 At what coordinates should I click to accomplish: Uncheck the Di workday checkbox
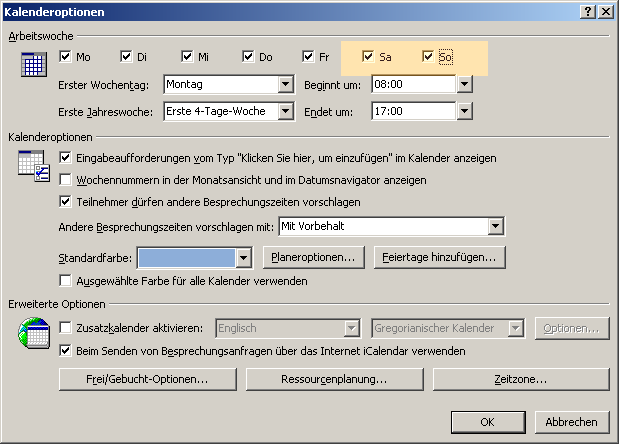click(126, 56)
